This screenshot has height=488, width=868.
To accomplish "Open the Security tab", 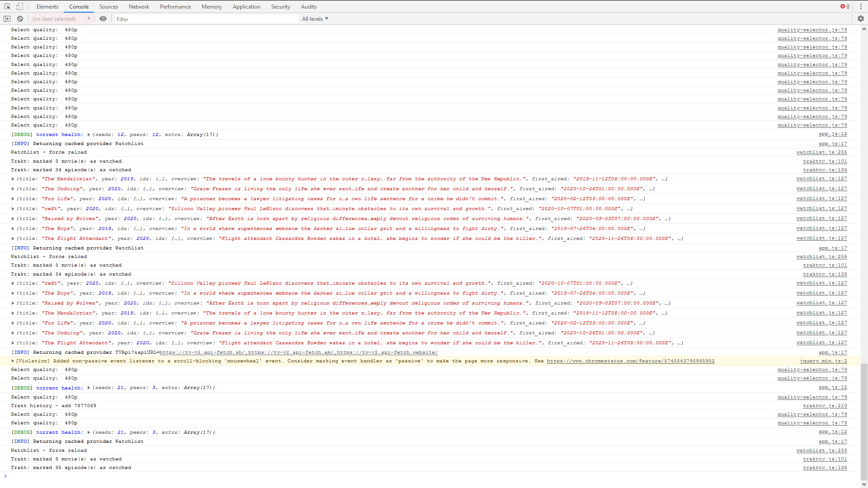I will 281,6.
